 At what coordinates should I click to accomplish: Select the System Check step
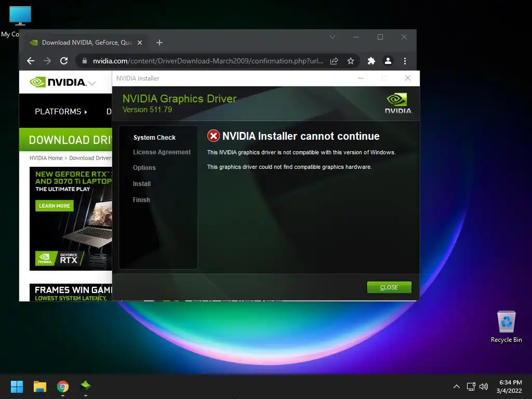coord(154,137)
